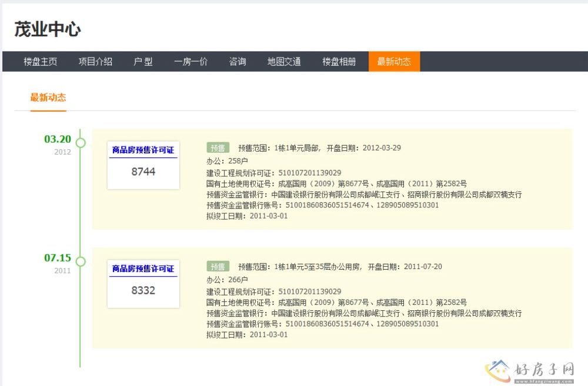Open 地图交通 in the navigation bar
Viewport: 588px width, 386px height.
(284, 62)
